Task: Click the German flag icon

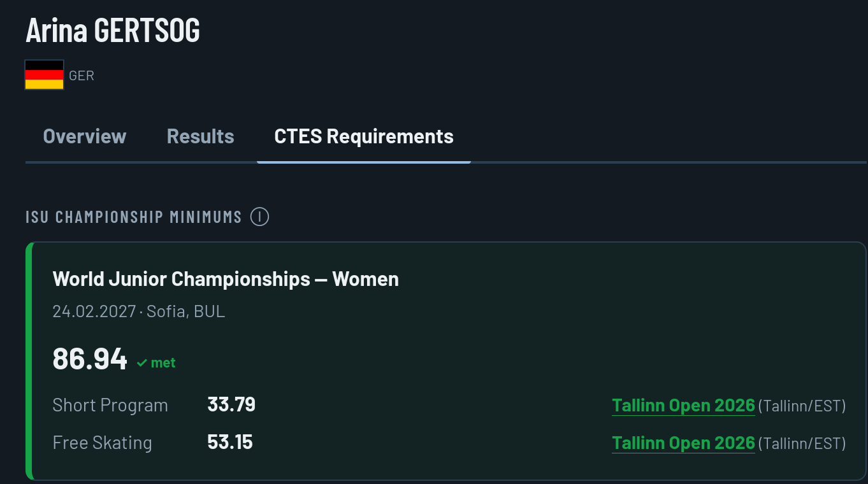Action: click(x=44, y=75)
